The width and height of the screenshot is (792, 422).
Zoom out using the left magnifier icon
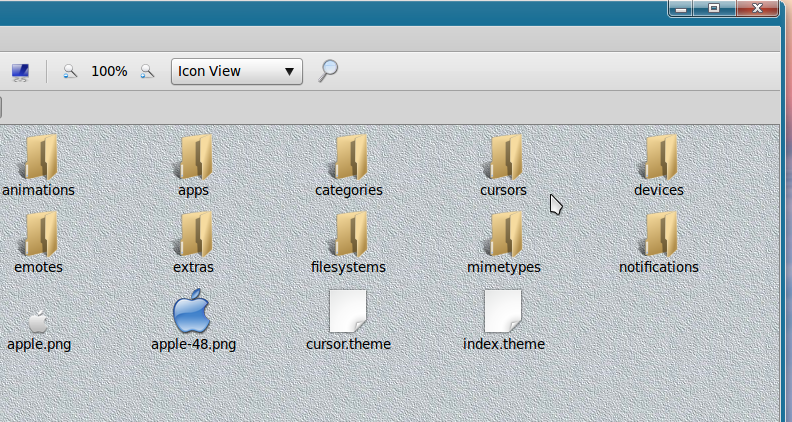[70, 72]
